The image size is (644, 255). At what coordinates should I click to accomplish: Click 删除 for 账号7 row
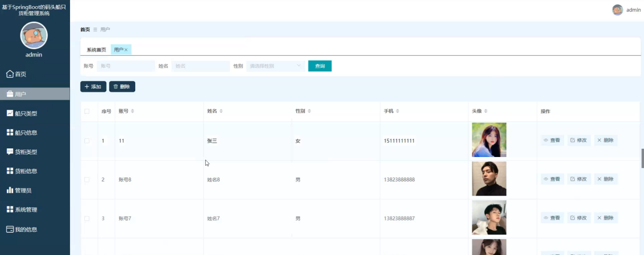605,217
